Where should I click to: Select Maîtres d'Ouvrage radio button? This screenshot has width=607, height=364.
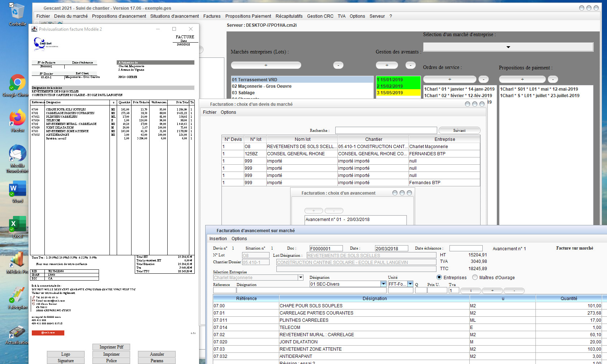point(475,277)
